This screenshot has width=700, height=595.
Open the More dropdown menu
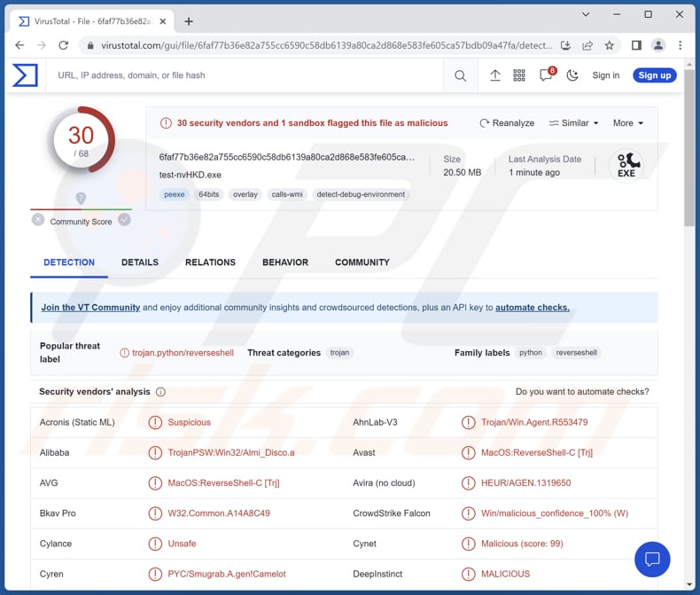coord(628,123)
